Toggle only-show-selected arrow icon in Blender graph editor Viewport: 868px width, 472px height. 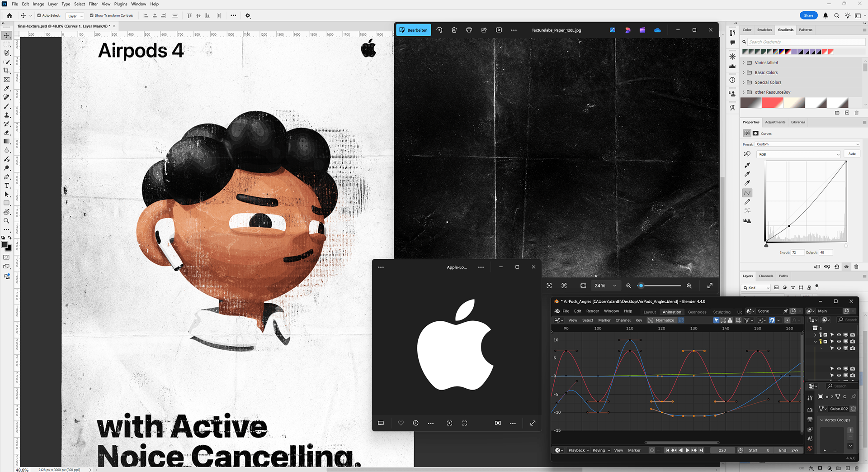[716, 320]
